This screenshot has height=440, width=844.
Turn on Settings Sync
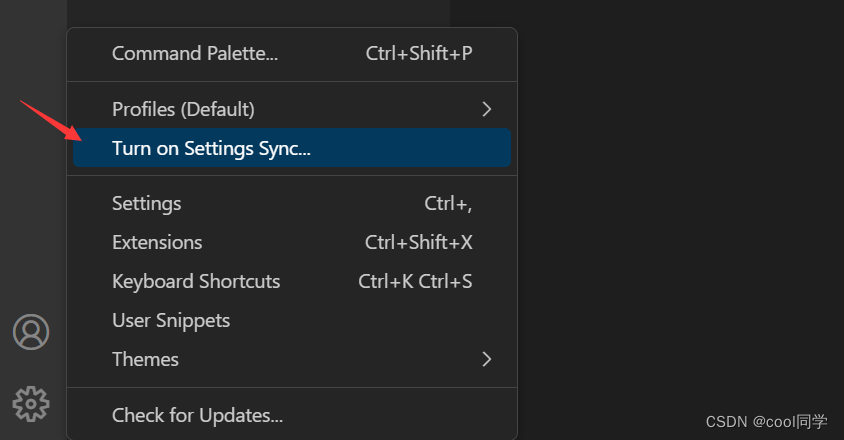pyautogui.click(x=212, y=148)
